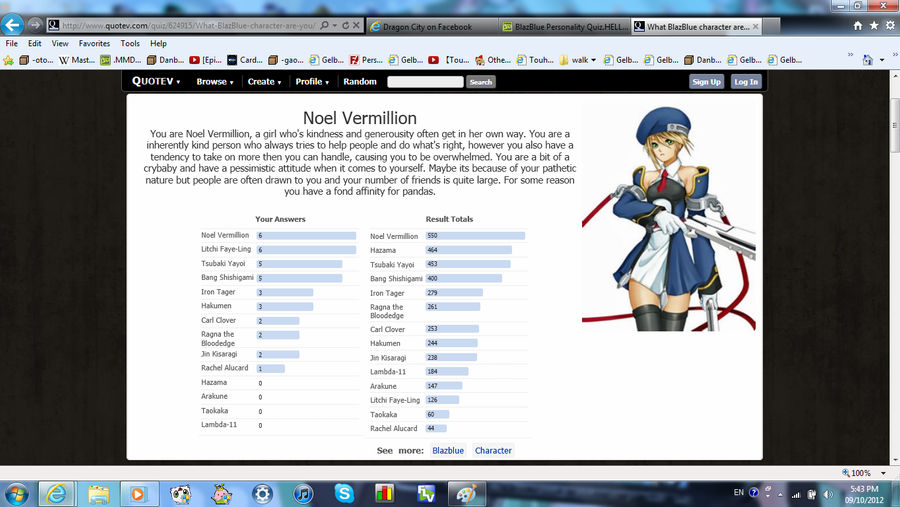Click the Random link in Quotev nav
This screenshot has width=900, height=507.
click(360, 82)
